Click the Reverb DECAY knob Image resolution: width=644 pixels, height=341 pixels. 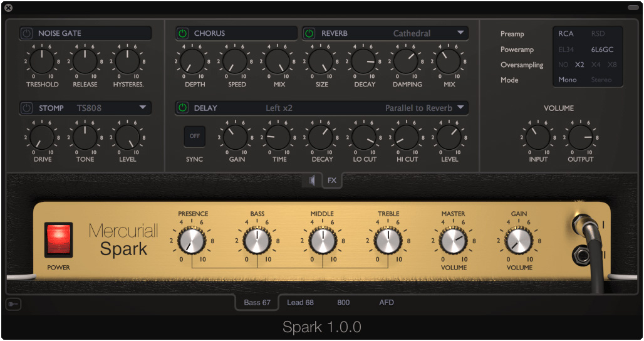tap(363, 61)
